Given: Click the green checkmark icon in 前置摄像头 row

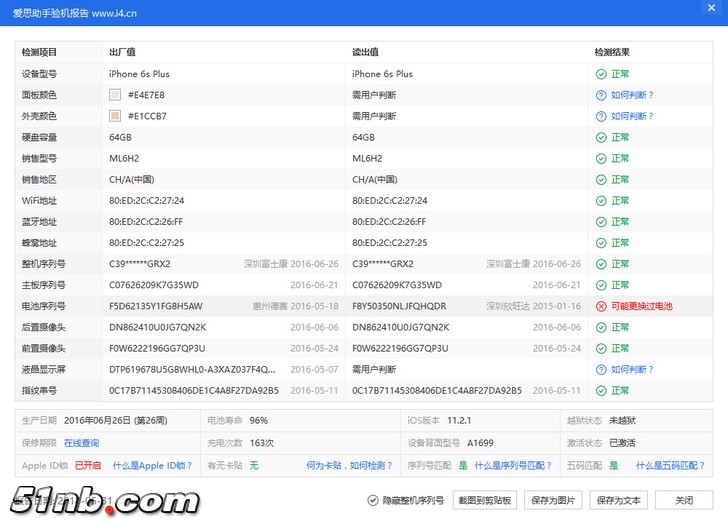Looking at the screenshot, I should [601, 348].
